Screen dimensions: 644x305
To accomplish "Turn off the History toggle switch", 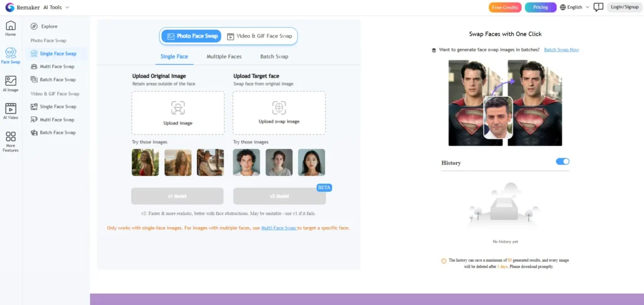I will pos(563,162).
